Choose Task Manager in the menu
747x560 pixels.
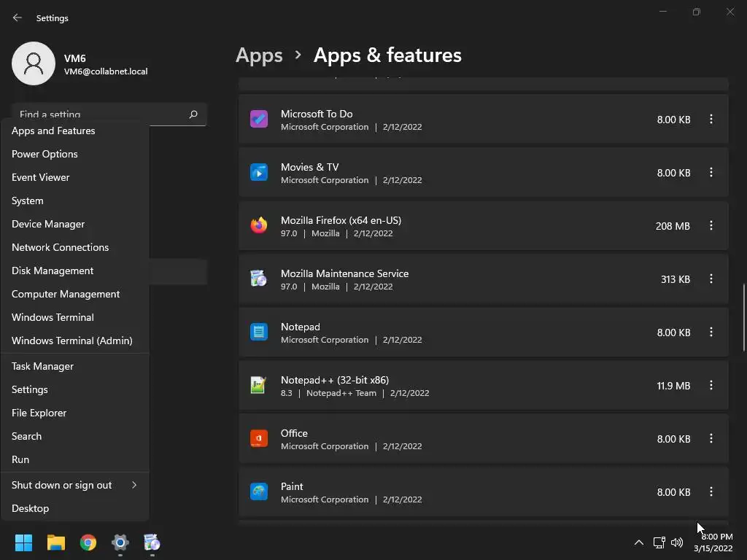click(42, 366)
